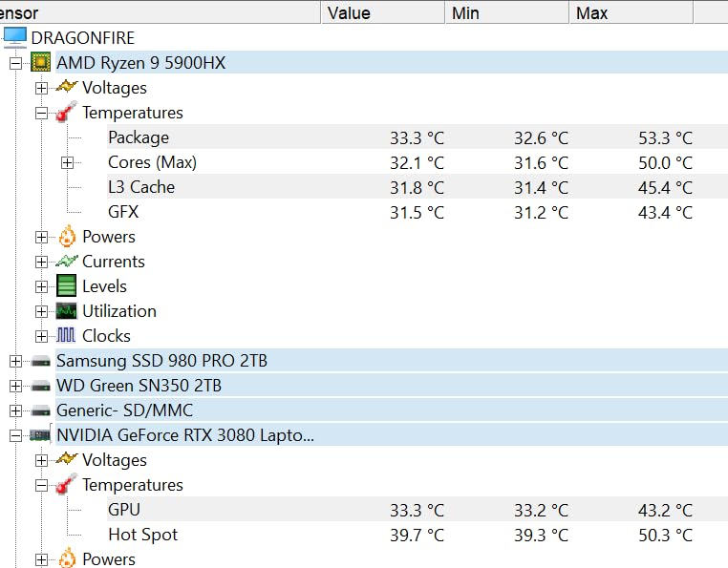This screenshot has width=728, height=568.
Task: Expand the NVIDIA Powers node
Action: pyautogui.click(x=41, y=559)
